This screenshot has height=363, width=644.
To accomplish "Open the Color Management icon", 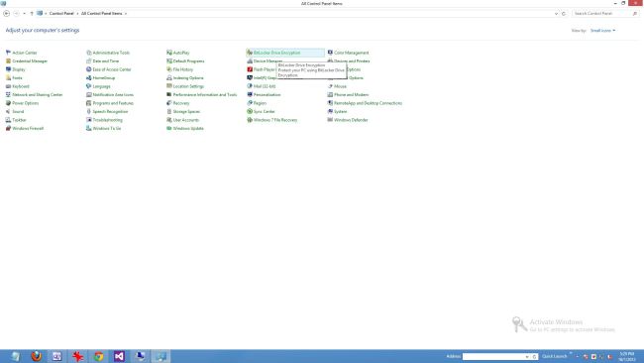I will point(330,53).
